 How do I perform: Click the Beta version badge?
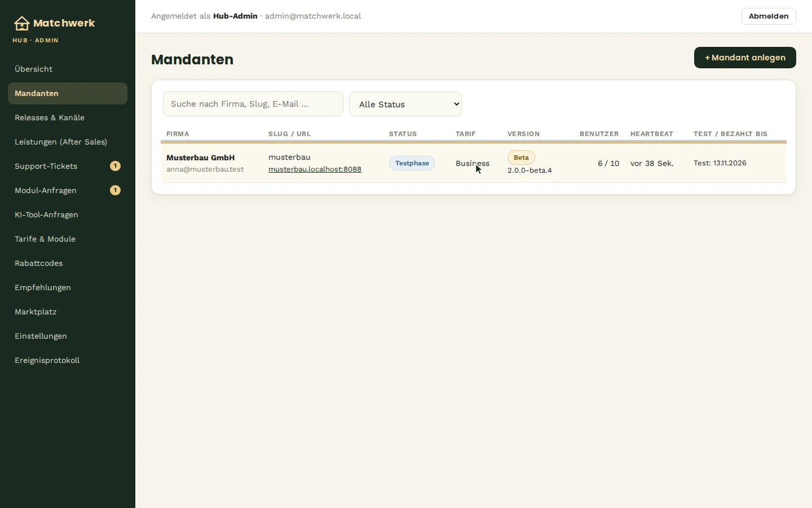click(521, 157)
